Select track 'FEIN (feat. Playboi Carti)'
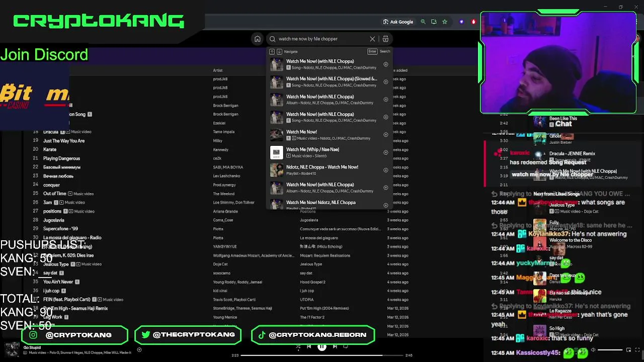Image resolution: width=644 pixels, height=362 pixels. point(67,299)
